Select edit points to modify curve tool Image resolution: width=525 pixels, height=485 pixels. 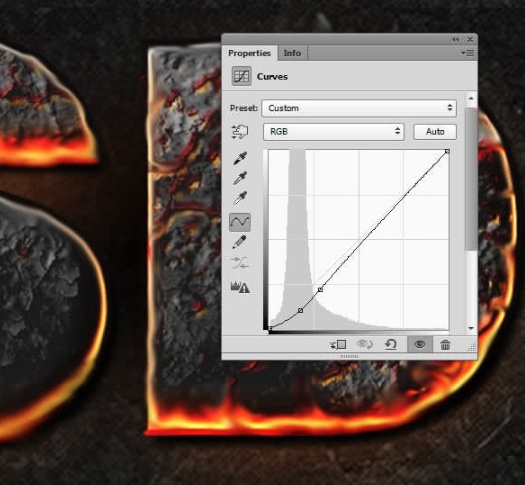click(x=240, y=222)
